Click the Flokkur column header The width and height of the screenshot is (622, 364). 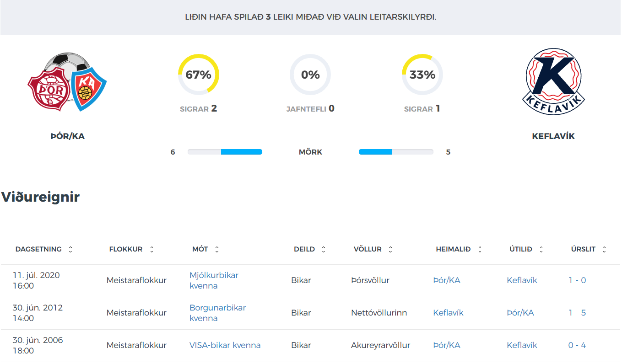pyautogui.click(x=126, y=249)
